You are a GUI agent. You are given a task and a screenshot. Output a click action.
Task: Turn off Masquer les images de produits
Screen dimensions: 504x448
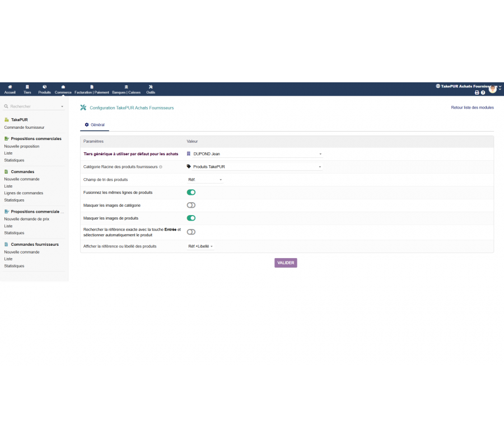pyautogui.click(x=191, y=218)
